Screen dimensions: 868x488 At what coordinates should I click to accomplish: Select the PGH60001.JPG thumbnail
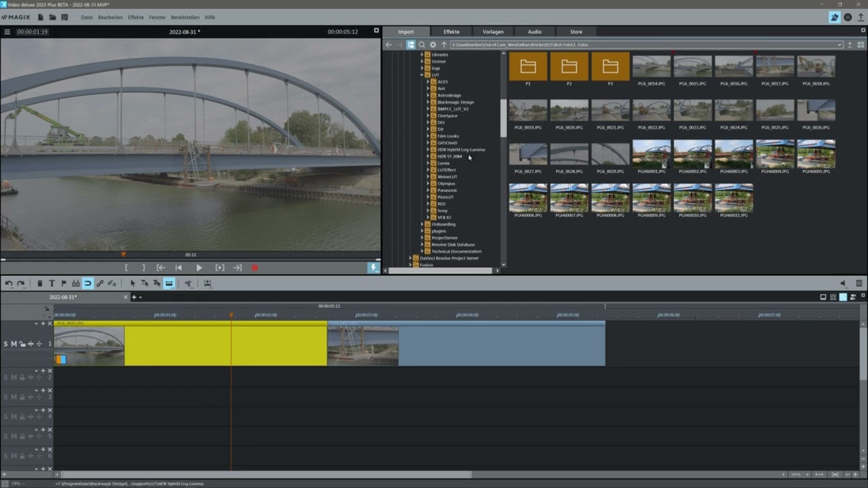click(652, 154)
